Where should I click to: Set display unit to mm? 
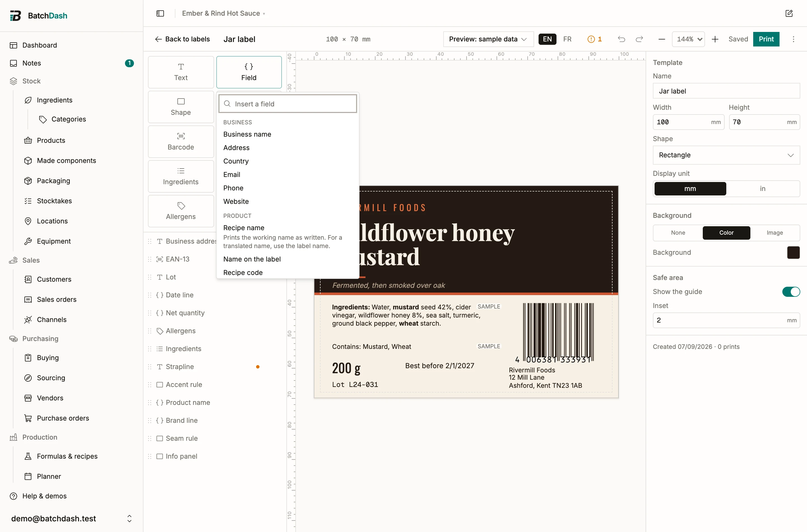[x=690, y=189]
